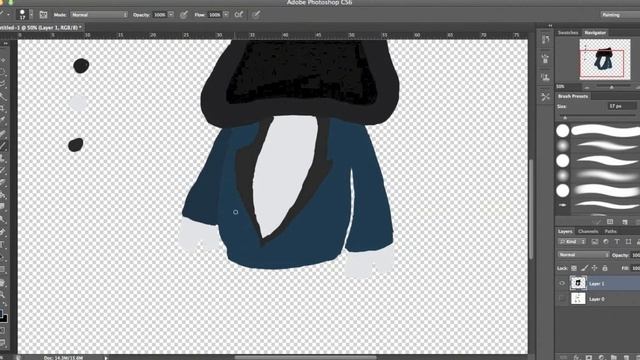This screenshot has width=640, height=360.
Task: Select the Layer 0 row
Action: (598, 299)
